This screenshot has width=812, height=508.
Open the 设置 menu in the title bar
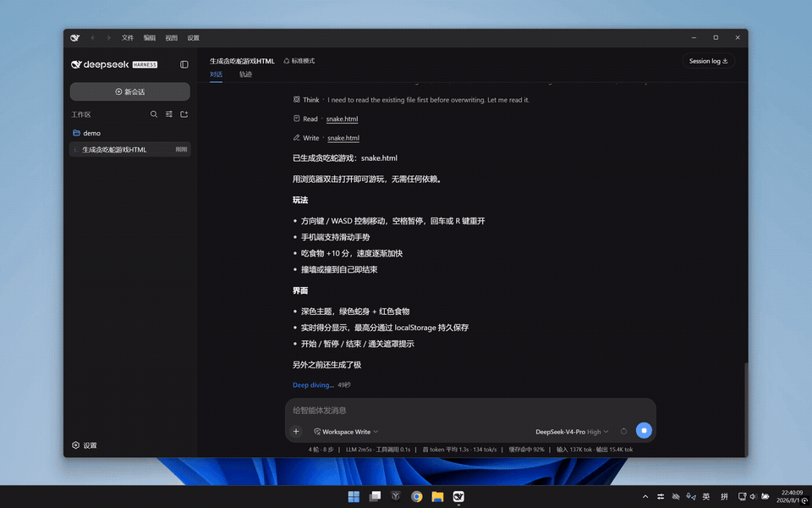pyautogui.click(x=193, y=38)
